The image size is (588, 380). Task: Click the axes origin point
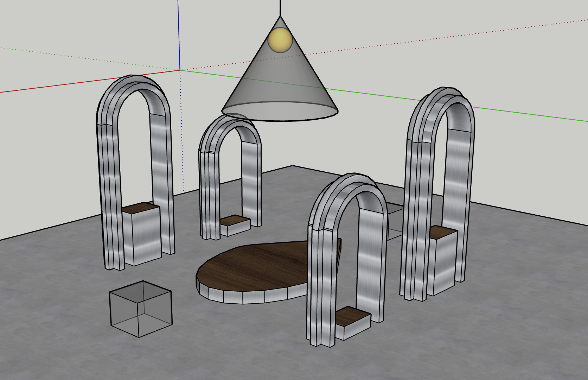pos(180,70)
